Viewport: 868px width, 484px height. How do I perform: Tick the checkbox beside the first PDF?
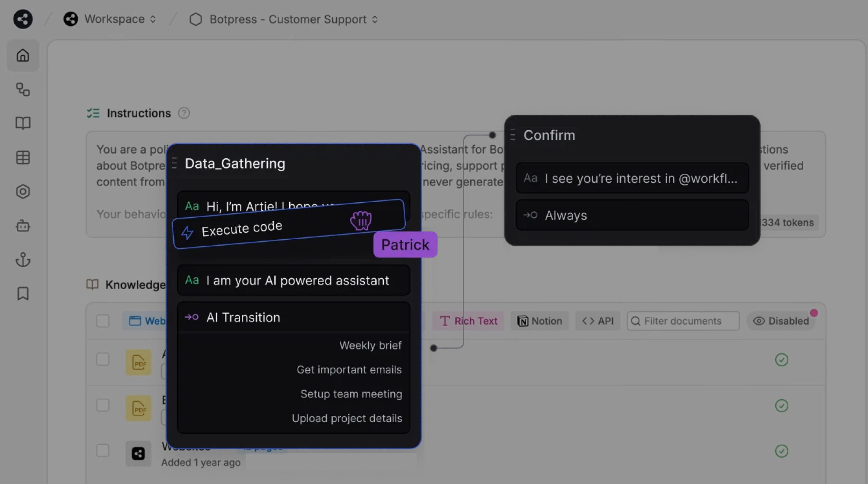pos(102,359)
